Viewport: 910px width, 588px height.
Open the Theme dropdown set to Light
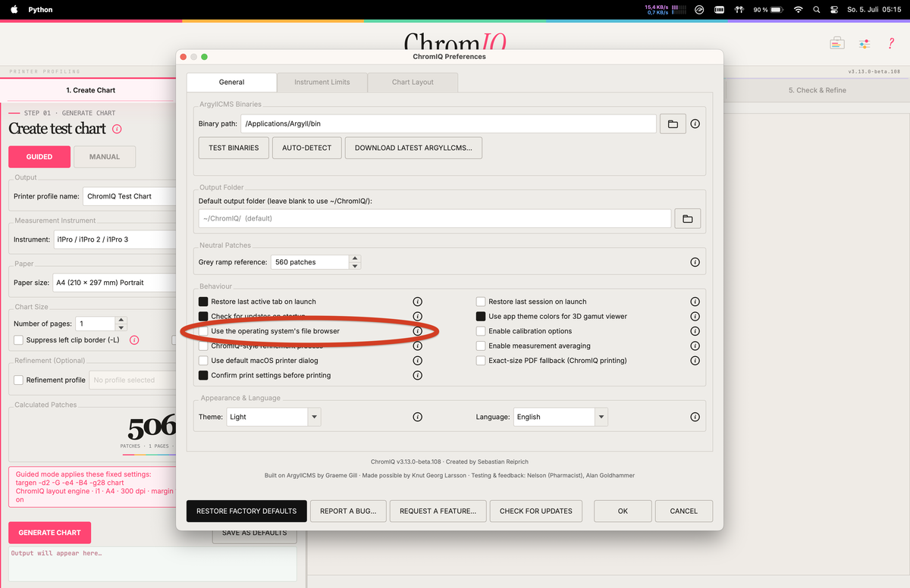[274, 417]
